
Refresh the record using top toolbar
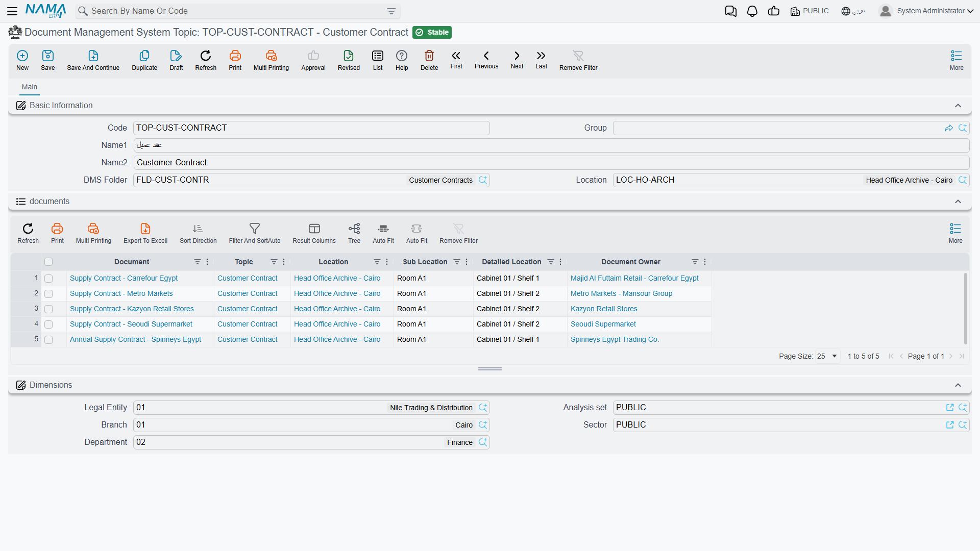point(206,60)
